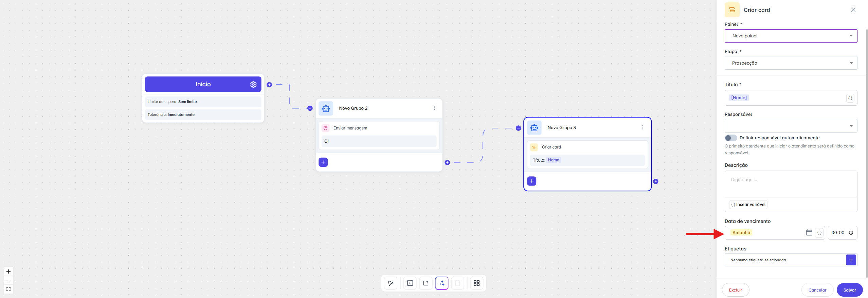Screen dimensions: 868x298
Task: Open the grid layout toolbar icon
Action: pos(476,283)
